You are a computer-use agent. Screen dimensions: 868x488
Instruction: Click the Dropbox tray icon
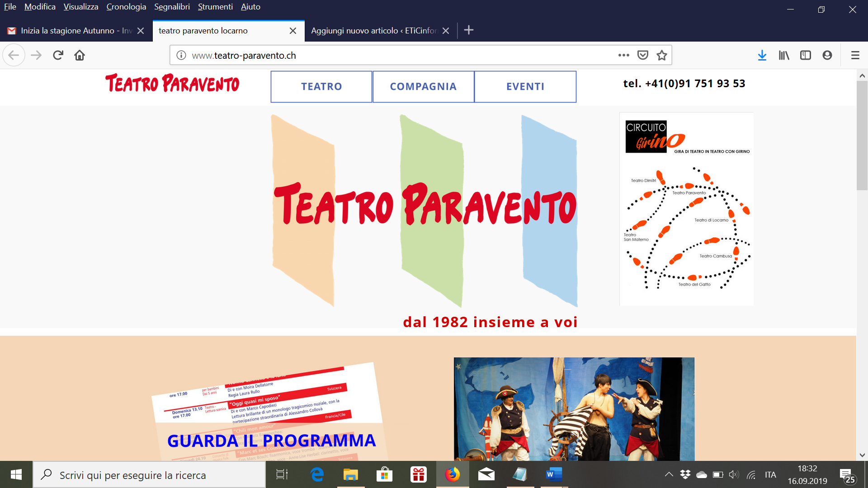tap(685, 474)
